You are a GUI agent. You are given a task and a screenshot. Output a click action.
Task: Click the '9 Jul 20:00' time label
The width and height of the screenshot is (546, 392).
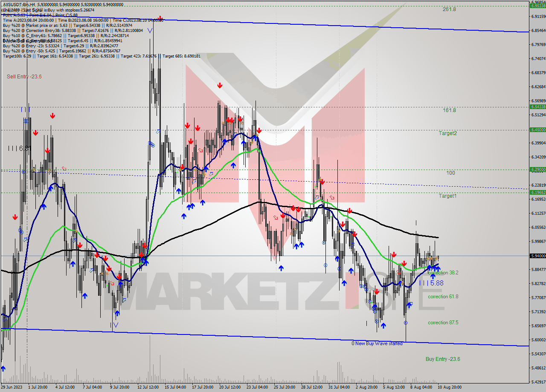tap(119, 387)
